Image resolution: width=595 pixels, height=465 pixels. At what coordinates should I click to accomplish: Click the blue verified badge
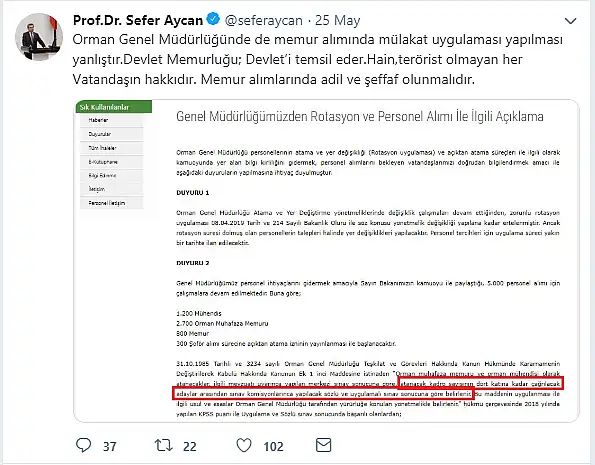pyautogui.click(x=213, y=19)
